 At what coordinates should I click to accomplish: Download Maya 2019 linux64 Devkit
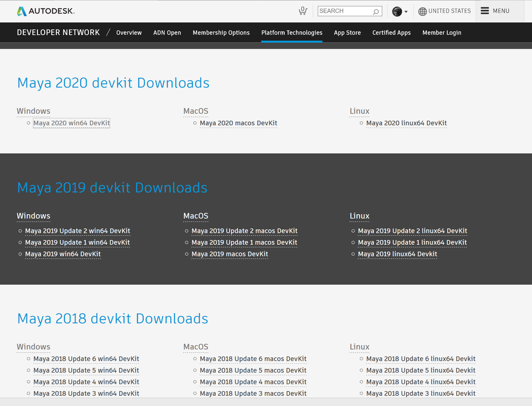(397, 254)
